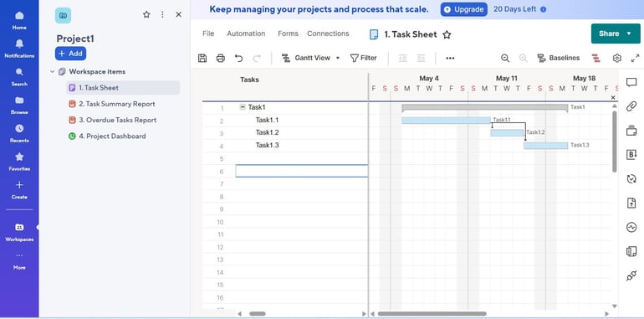Click the Redo arrow in toolbar
This screenshot has height=319, width=644.
click(x=257, y=58)
